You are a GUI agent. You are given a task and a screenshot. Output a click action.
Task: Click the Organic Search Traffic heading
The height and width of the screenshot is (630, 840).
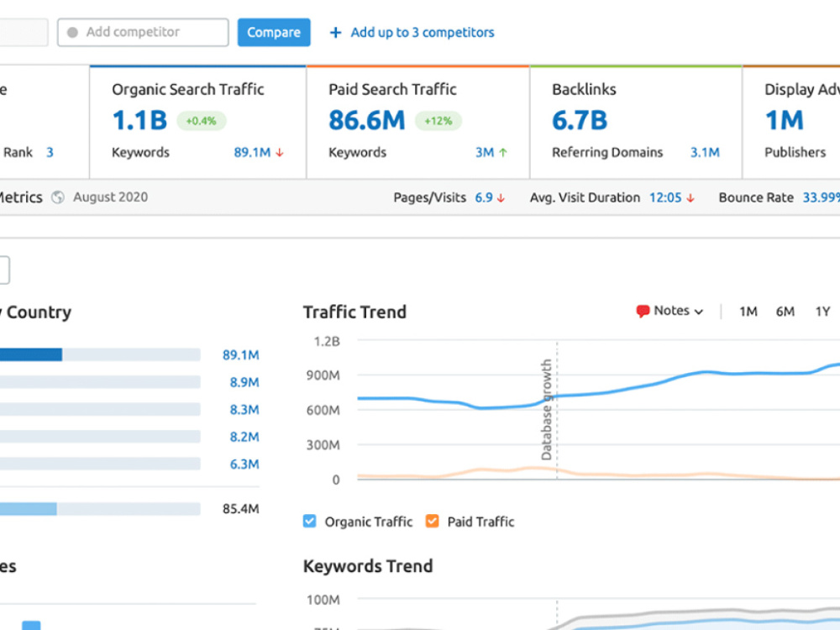188,90
